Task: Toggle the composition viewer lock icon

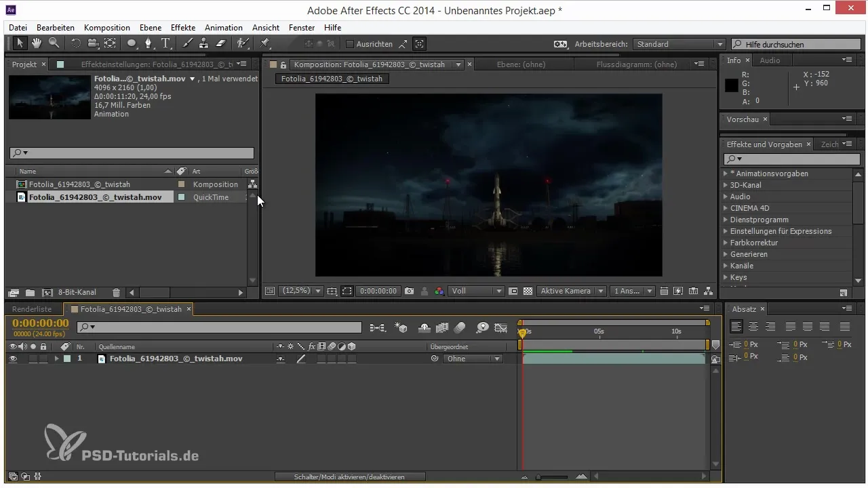Action: [x=284, y=65]
